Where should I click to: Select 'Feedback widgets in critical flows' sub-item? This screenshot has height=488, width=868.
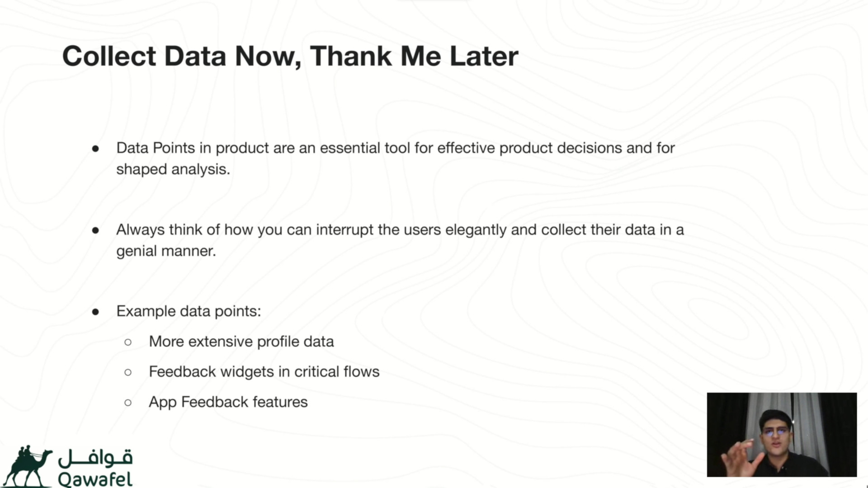pos(264,372)
